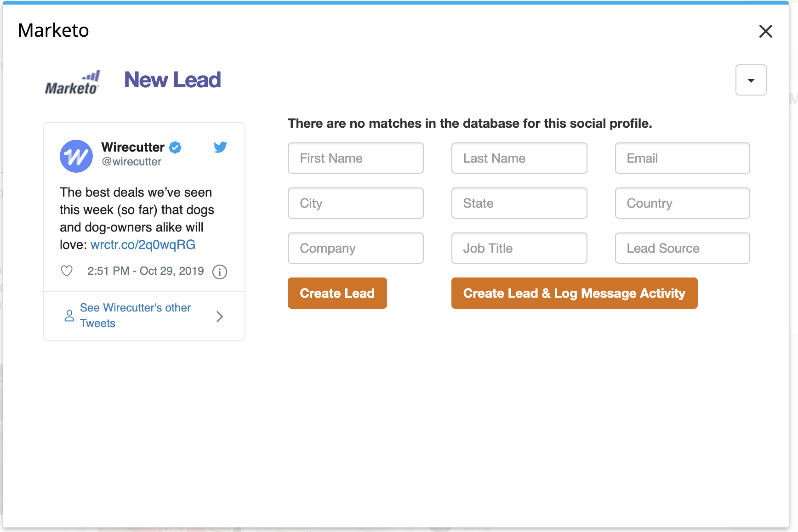Screen dimensions: 798x532
Task: Focus the Email field
Action: 682,158
